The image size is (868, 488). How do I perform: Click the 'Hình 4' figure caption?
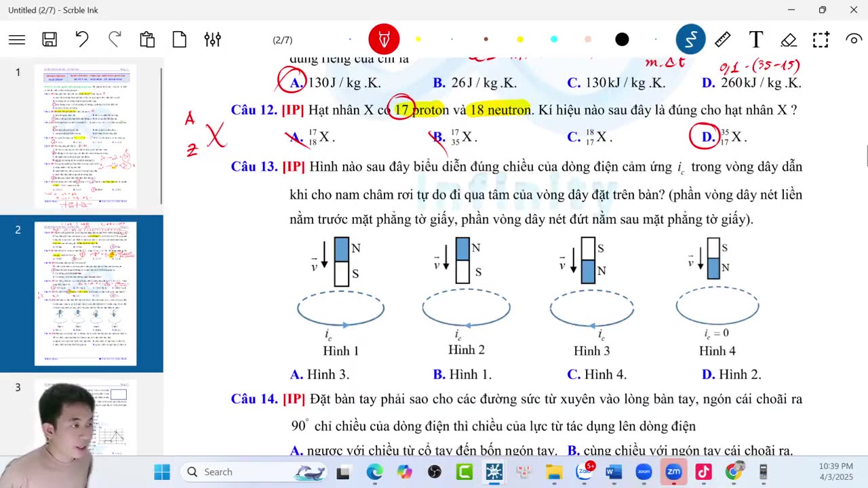[x=717, y=350]
